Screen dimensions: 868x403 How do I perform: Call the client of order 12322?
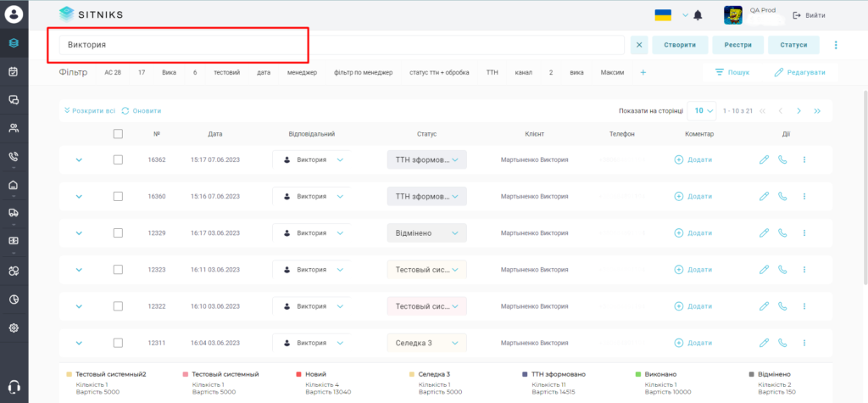tap(782, 306)
